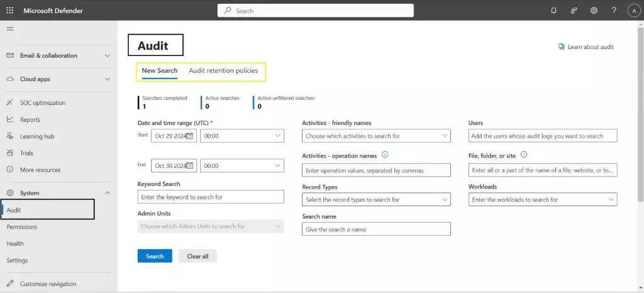Open the Learn about audit link
Image resolution: width=644 pixels, height=293 pixels.
pyautogui.click(x=590, y=47)
